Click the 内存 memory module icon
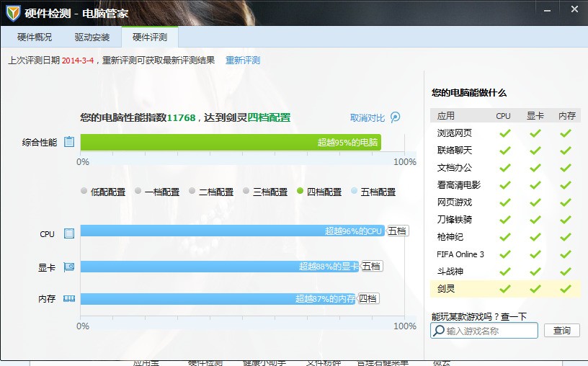 tap(69, 298)
